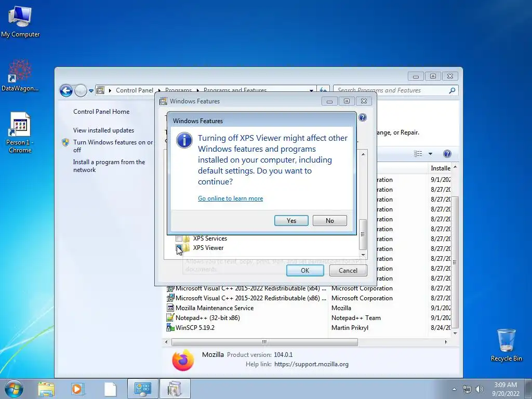Click the WinSCP program icon
532x399 pixels.
click(x=170, y=328)
